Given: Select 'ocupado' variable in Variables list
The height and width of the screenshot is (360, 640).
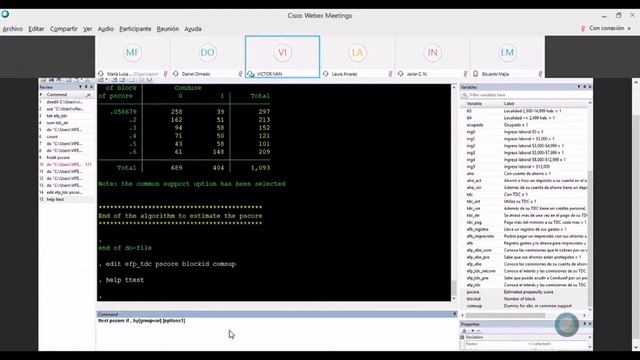Looking at the screenshot, I should click(x=524, y=125).
